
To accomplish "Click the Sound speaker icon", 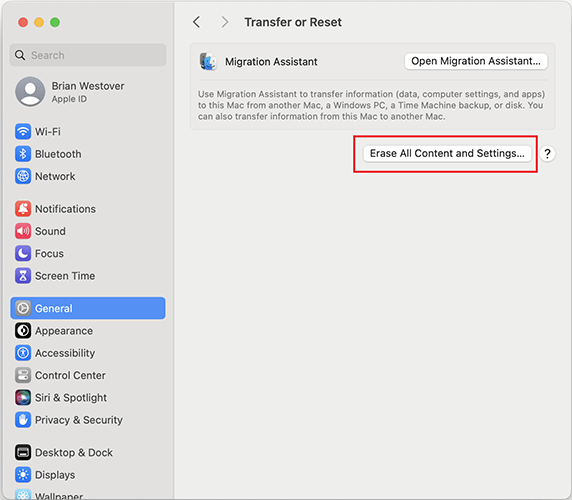I will [x=23, y=231].
